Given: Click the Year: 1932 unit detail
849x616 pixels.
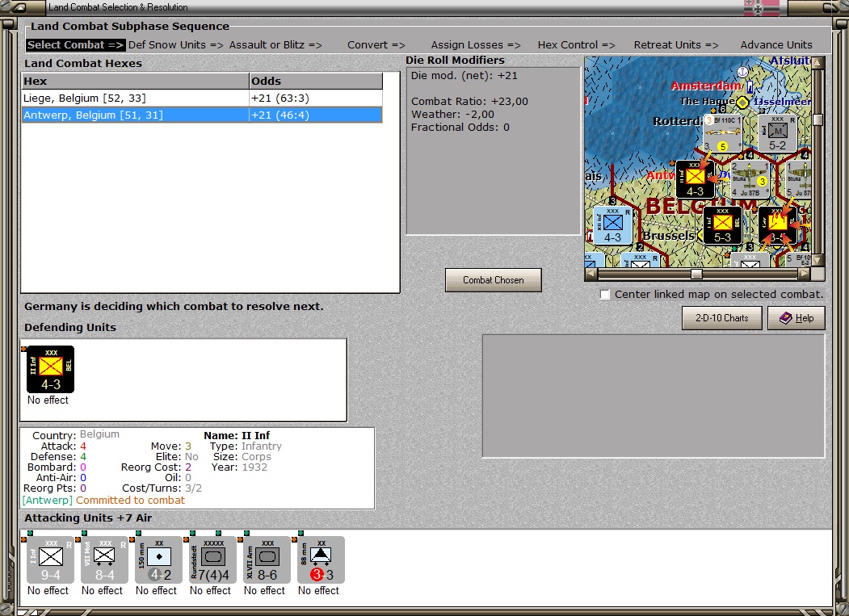Looking at the screenshot, I should coord(239,467).
